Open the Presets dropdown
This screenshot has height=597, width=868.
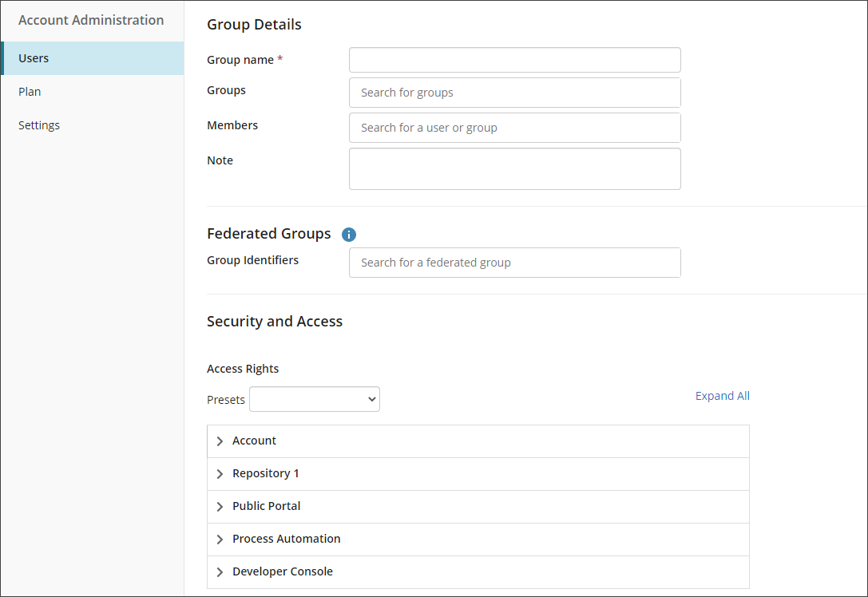315,399
